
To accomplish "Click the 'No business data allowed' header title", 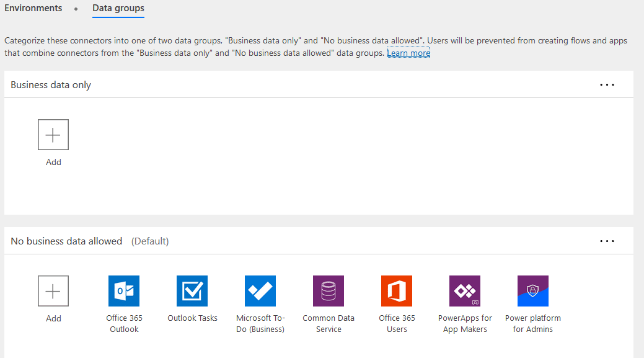I will 66,241.
